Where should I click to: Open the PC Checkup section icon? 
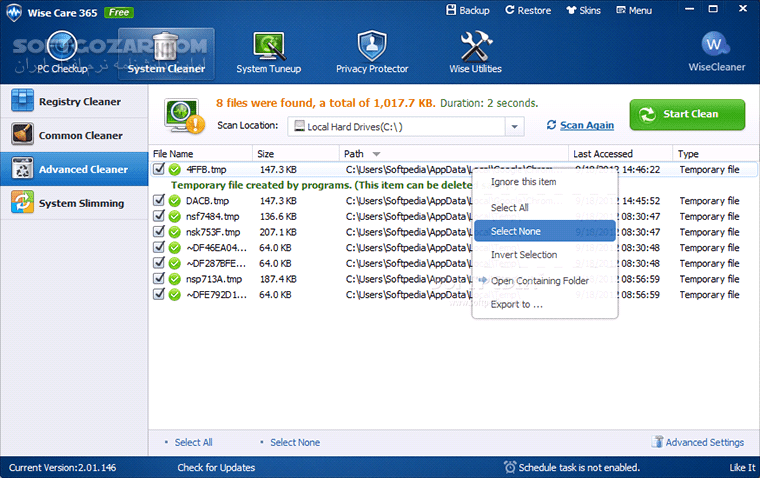62,46
